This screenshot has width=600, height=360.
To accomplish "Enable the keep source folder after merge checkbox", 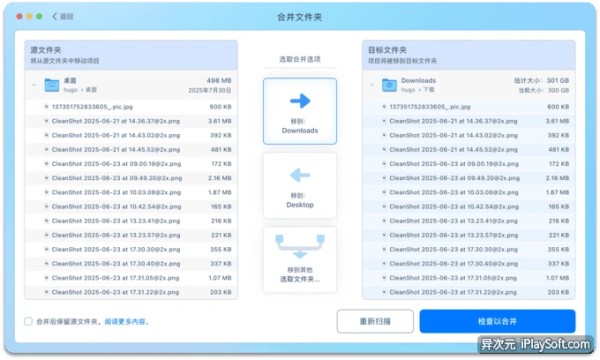I will [28, 321].
